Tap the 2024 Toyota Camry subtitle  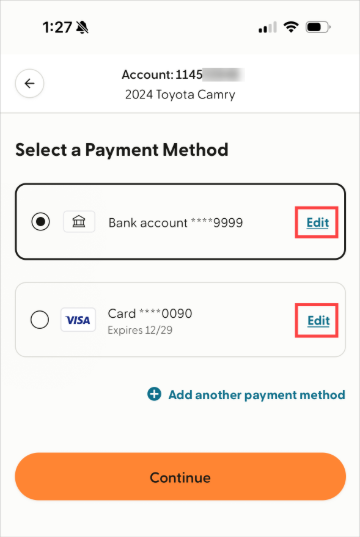(180, 95)
